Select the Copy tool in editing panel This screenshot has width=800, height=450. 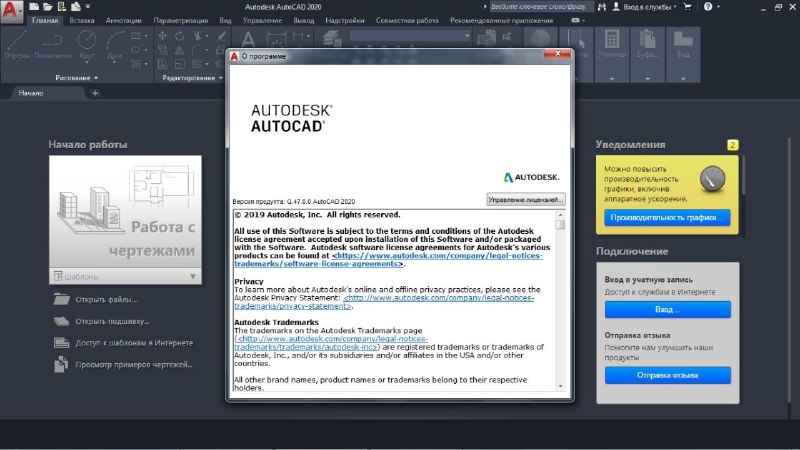click(x=162, y=50)
